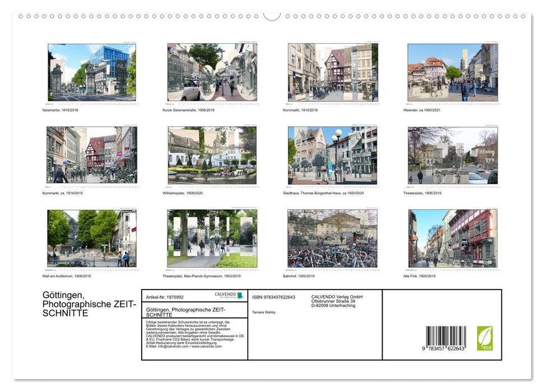This screenshot has width=544, height=392.
Task: Select the Wall am Auditorium 1906/2019 image
Action: pos(91,240)
